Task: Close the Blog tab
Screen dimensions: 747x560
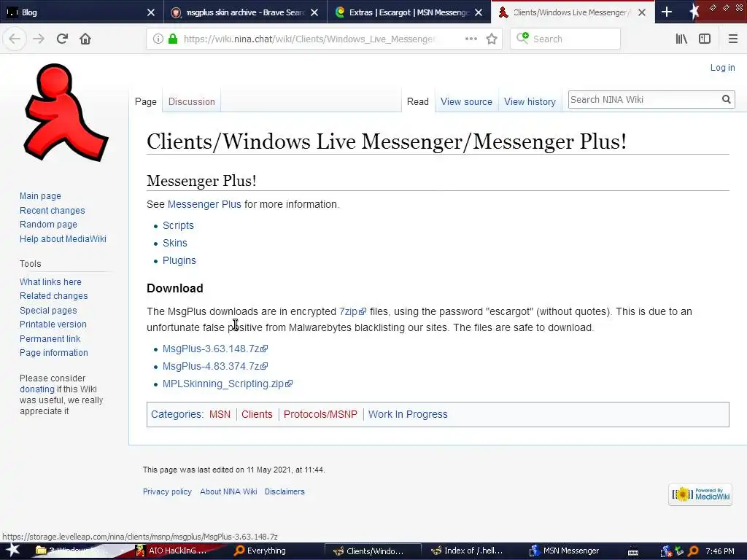Action: coord(150,12)
